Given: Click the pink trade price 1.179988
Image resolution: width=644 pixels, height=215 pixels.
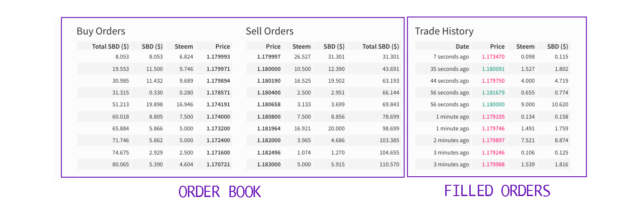Looking at the screenshot, I should tap(493, 164).
